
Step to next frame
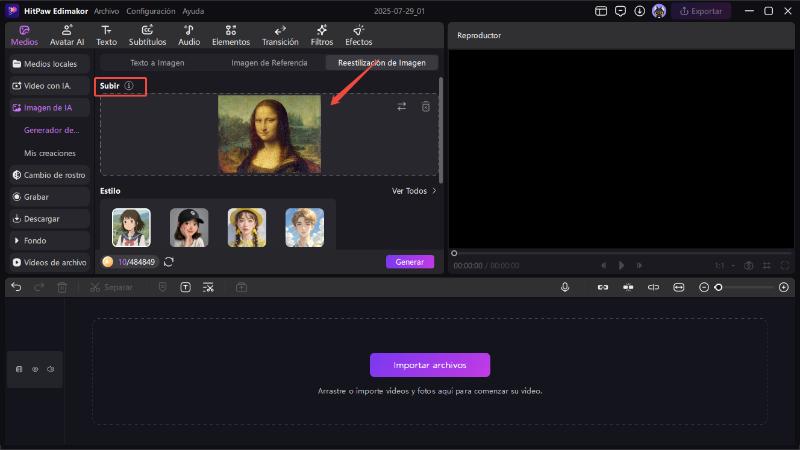(x=639, y=265)
